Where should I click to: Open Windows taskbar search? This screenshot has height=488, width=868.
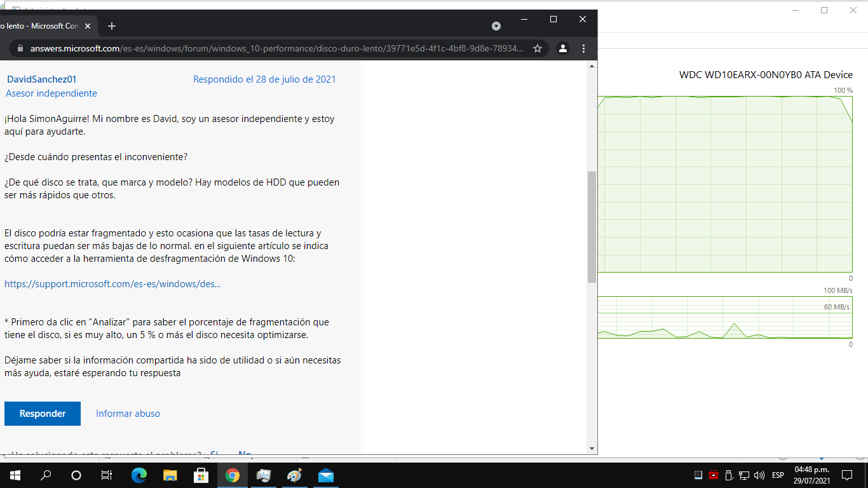tap(46, 475)
